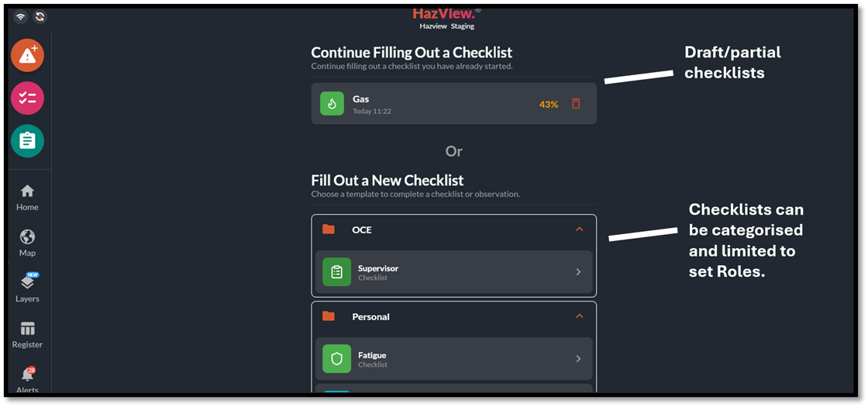
Task: Open Alerts notifications
Action: 27,380
